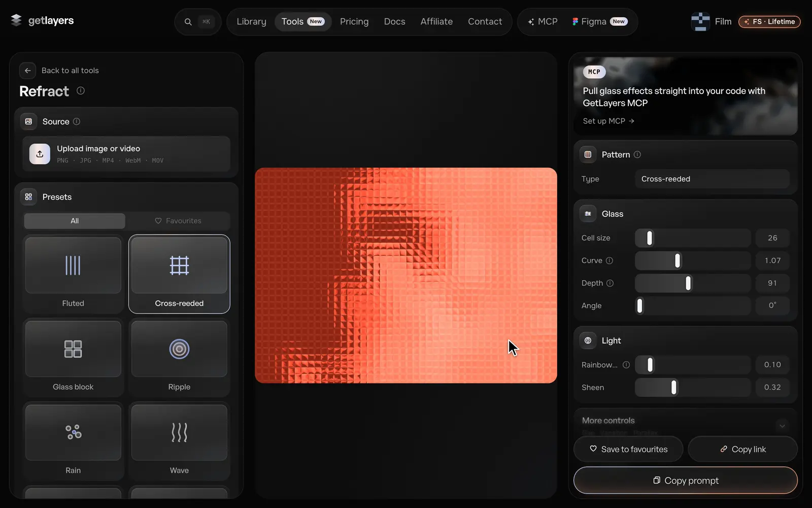Click the upload image icon
Image resolution: width=812 pixels, height=508 pixels.
[x=40, y=154]
